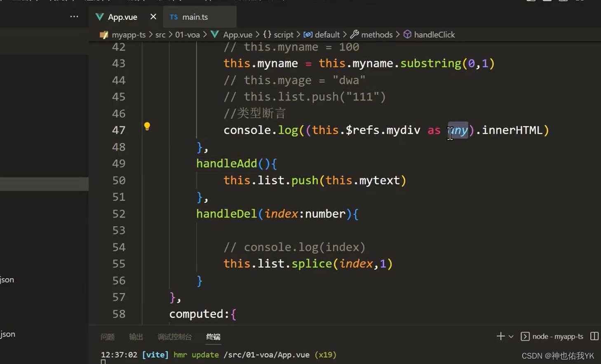Click the cube icon before handleClick
The image size is (601, 364).
(407, 34)
